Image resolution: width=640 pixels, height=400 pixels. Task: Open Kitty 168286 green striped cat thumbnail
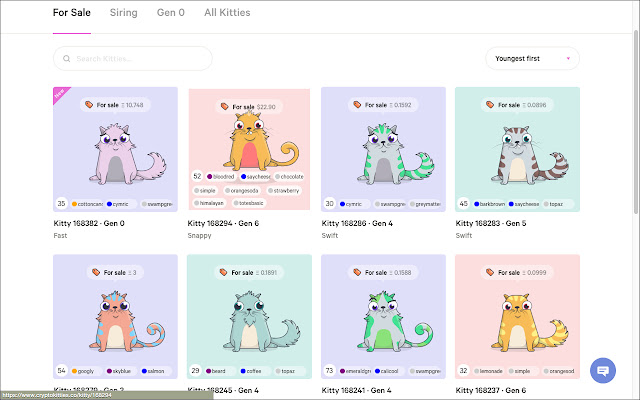(x=383, y=149)
